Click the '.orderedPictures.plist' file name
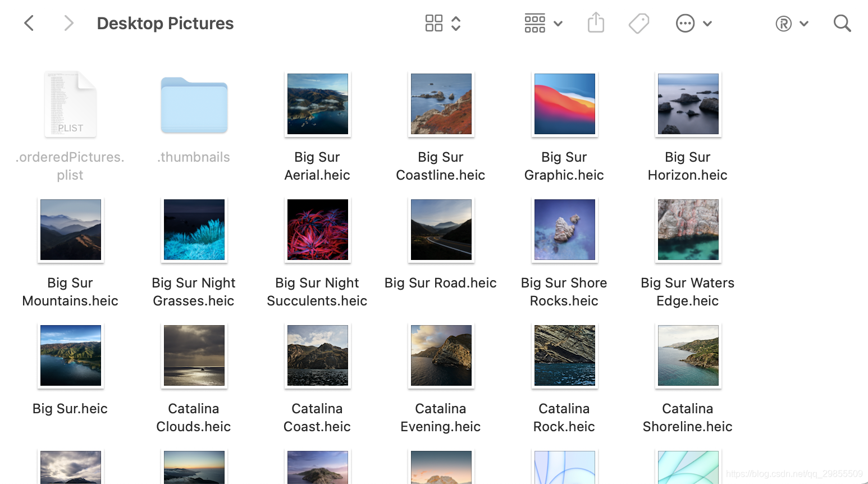 [x=70, y=166]
